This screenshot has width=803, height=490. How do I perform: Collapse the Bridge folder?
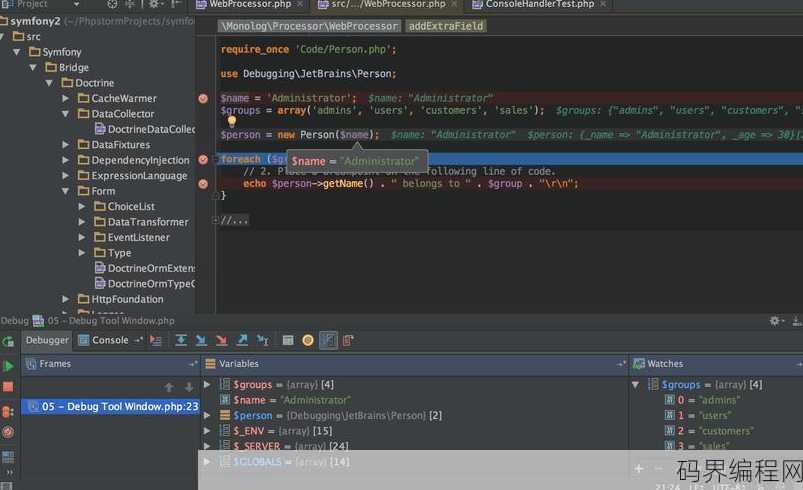33,68
